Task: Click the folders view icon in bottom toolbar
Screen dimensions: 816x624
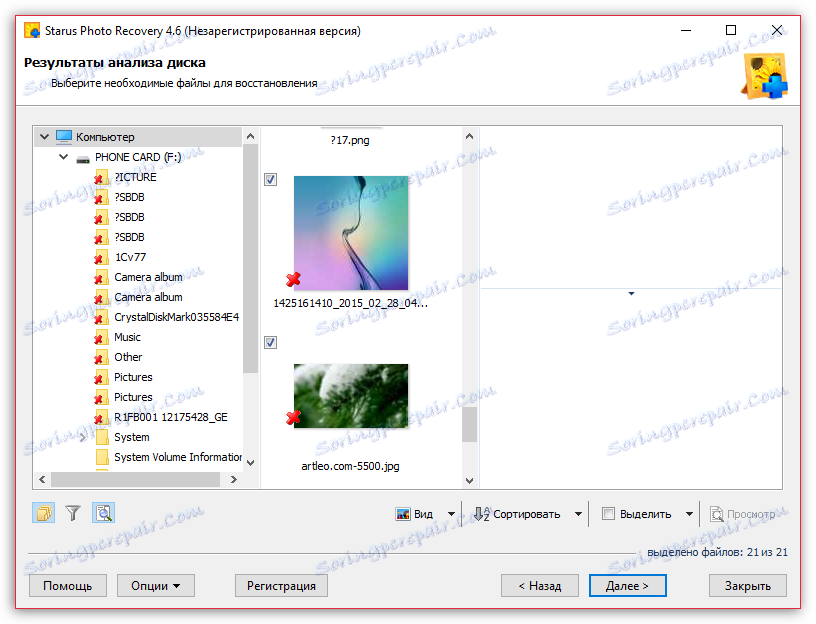Action: point(44,513)
